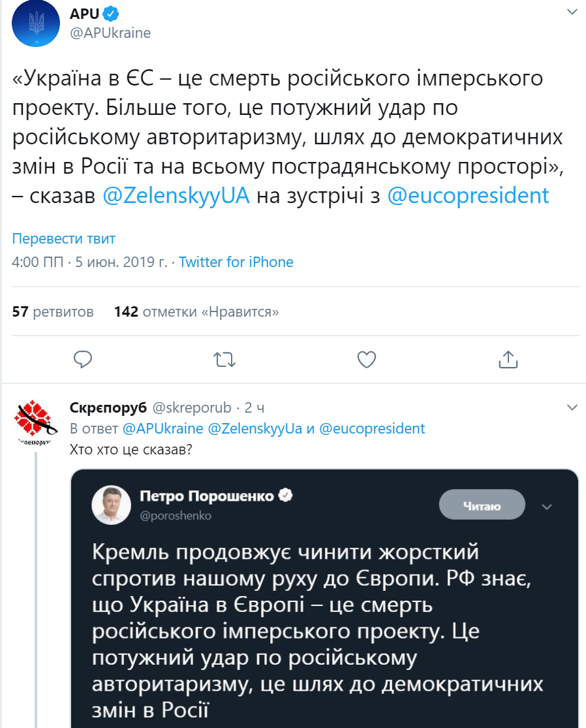
Task: Toggle the Читаю following button
Action: tap(482, 506)
